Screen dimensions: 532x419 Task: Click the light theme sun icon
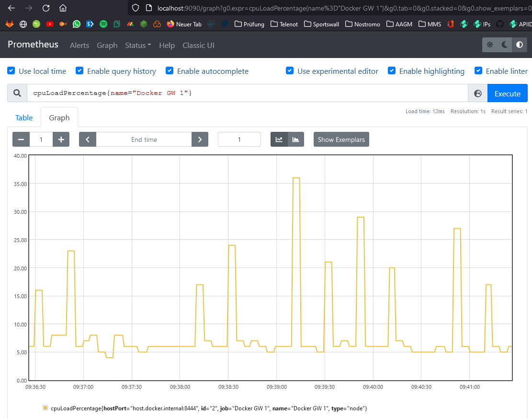tap(490, 45)
